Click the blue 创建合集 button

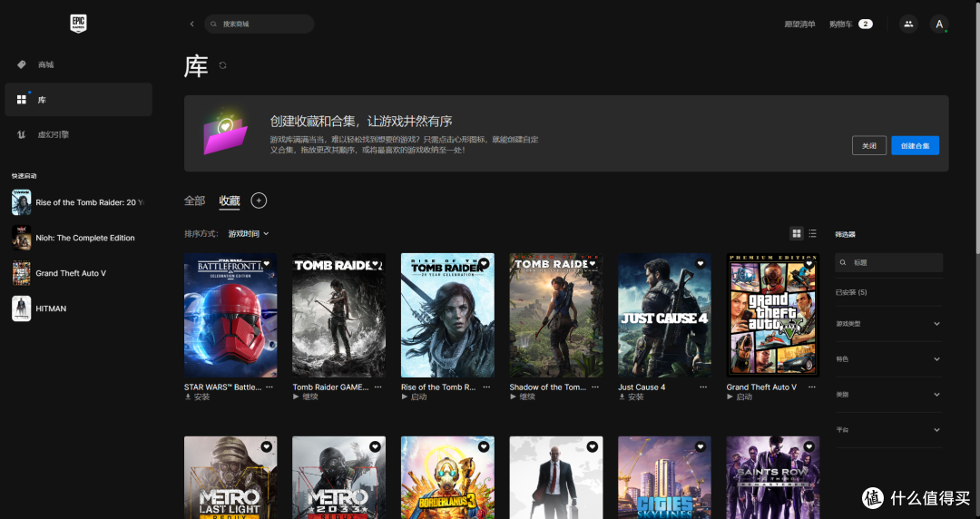pos(915,145)
